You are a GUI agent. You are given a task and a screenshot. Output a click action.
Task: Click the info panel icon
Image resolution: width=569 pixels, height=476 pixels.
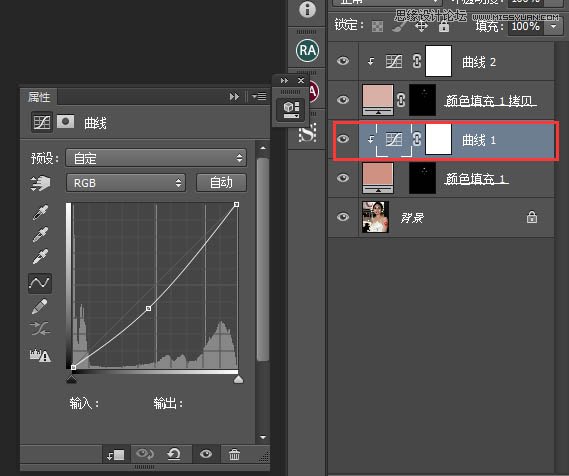pos(307,9)
